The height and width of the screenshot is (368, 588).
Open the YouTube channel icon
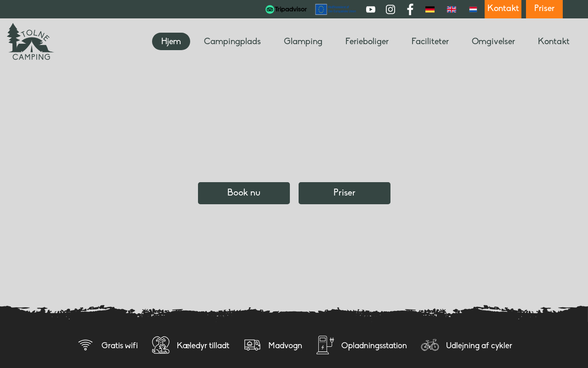pos(371,9)
